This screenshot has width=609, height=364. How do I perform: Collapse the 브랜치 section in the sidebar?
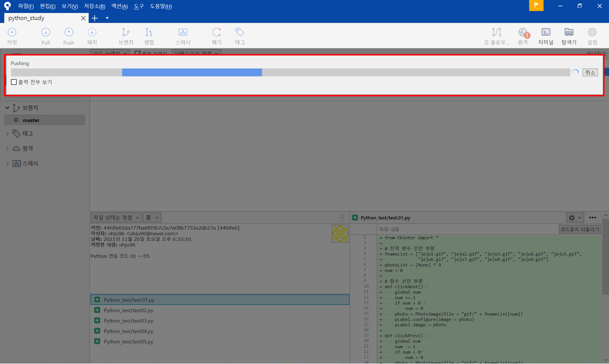pos(7,108)
